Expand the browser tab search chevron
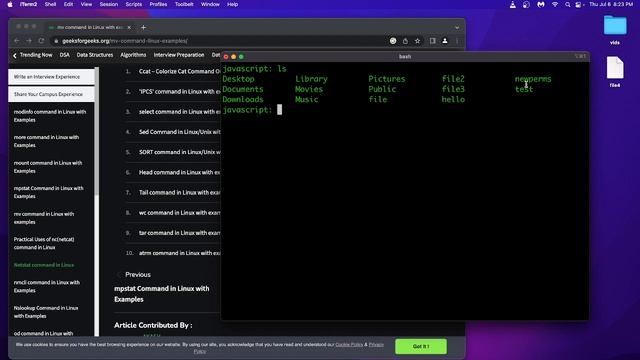Screen dimensions: 640x360 (x=457, y=27)
